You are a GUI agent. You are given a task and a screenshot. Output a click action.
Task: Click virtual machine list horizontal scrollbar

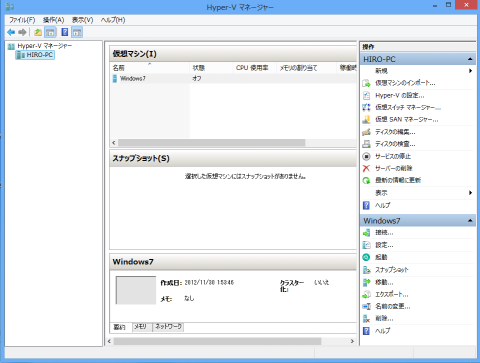coord(211,143)
